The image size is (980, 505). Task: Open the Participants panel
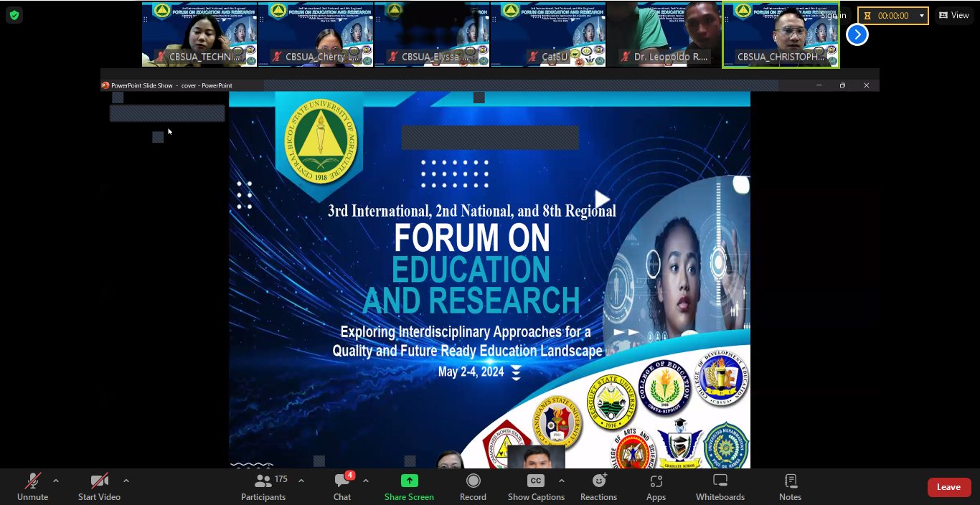(263, 487)
